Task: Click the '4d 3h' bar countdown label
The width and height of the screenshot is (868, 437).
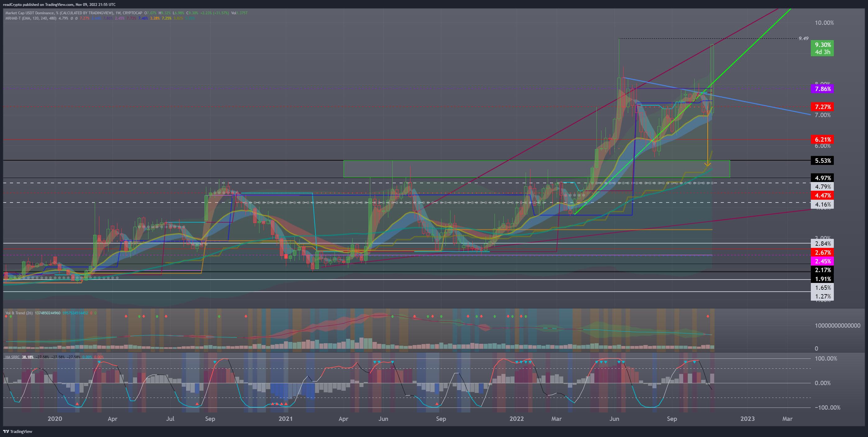Action: coord(823,52)
